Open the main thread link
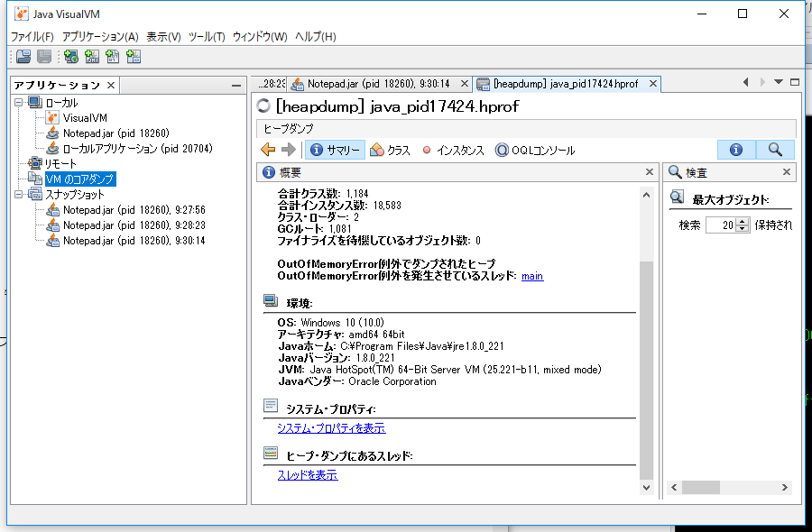This screenshot has width=812, height=532. click(532, 276)
